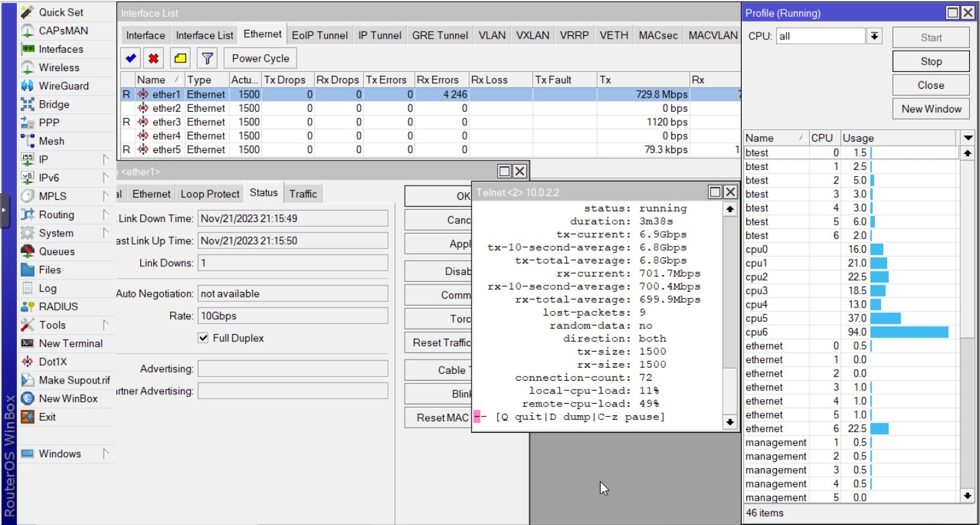
Task: Select the ether3 interface row
Action: click(x=166, y=122)
